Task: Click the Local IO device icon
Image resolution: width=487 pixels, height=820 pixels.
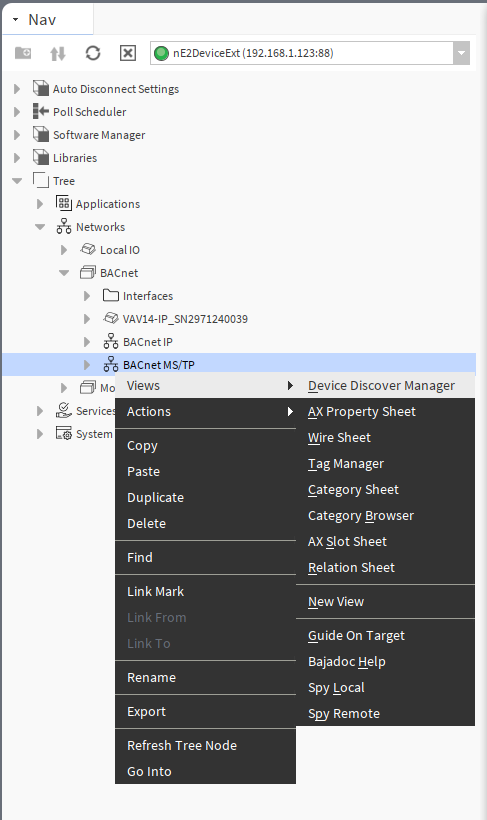Action: tap(88, 249)
